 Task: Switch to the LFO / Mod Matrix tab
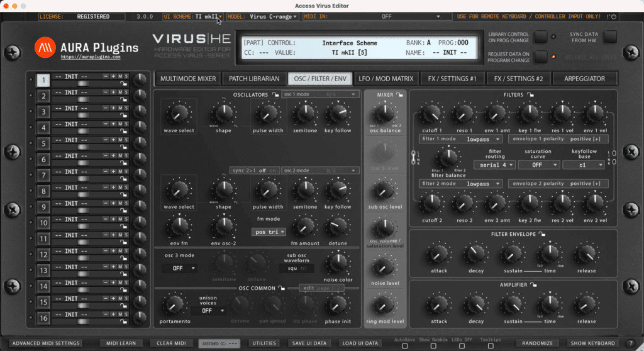pos(386,79)
